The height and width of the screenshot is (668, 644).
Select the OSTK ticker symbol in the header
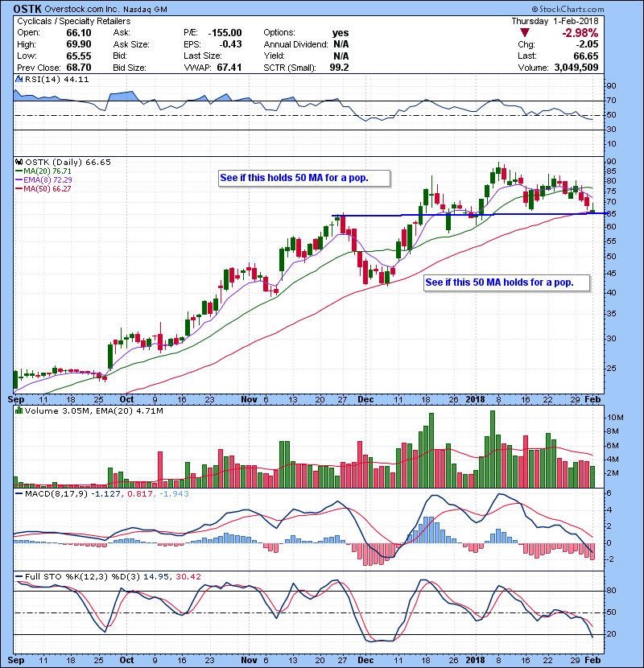[27, 9]
